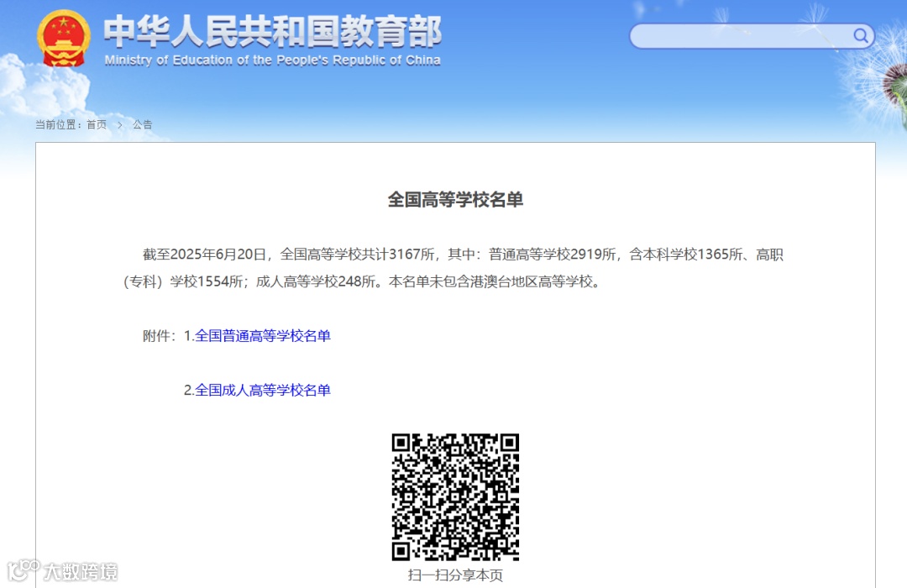The width and height of the screenshot is (907, 588).
Task: Click the 全国高等学校名单 page heading
Action: 455,200
